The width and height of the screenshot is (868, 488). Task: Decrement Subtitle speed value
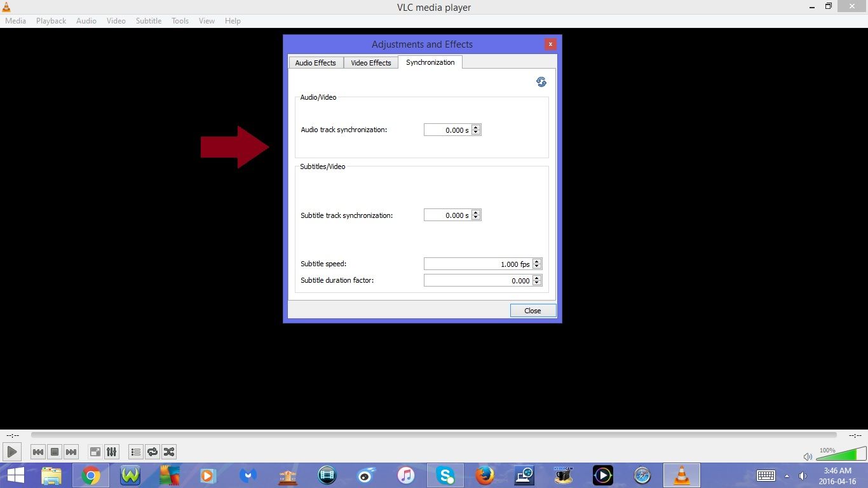click(537, 266)
